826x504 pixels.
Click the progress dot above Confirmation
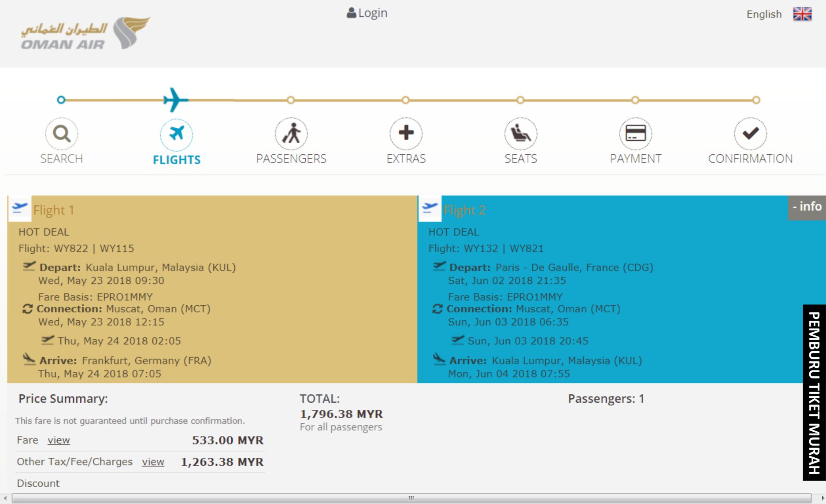point(756,100)
